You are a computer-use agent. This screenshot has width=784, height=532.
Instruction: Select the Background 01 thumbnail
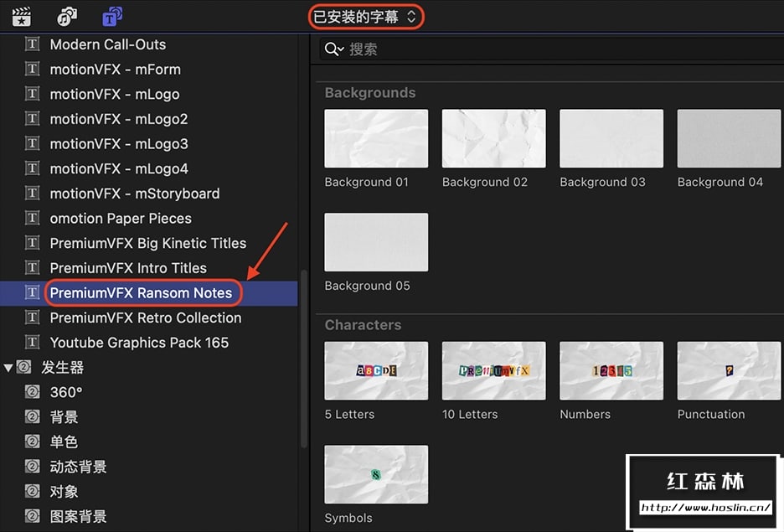(376, 138)
